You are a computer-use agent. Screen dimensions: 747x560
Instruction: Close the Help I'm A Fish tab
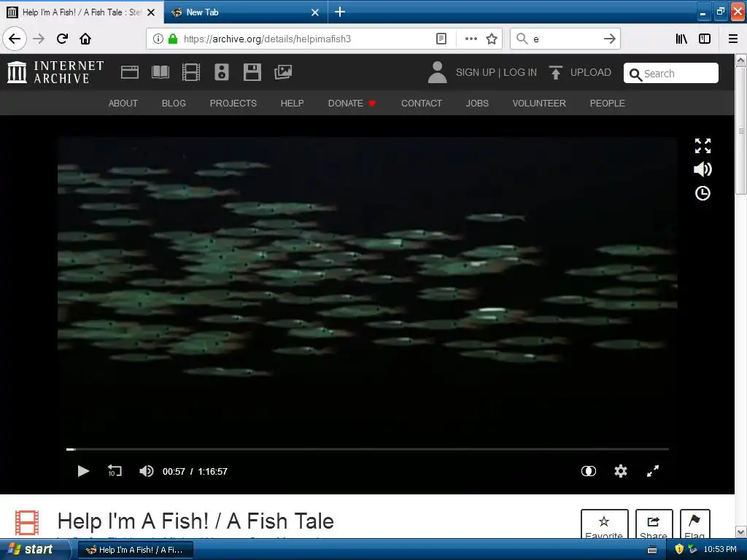(x=151, y=12)
